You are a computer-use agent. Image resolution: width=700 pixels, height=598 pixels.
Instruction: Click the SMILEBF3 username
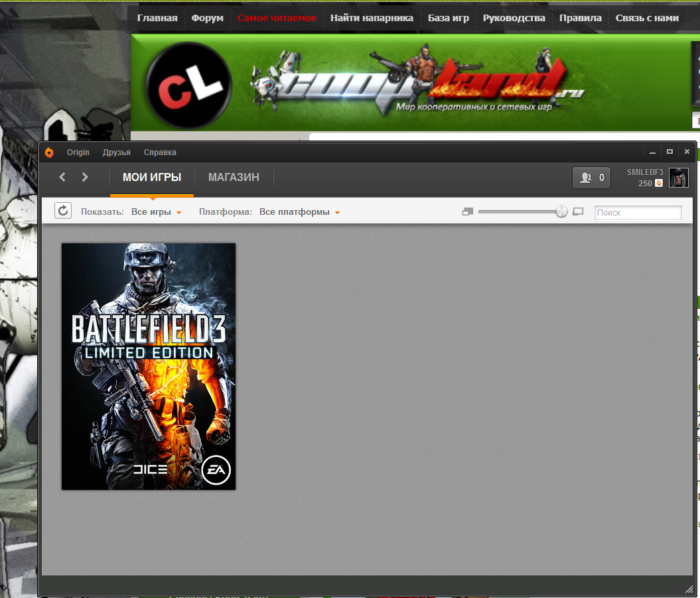pos(645,172)
